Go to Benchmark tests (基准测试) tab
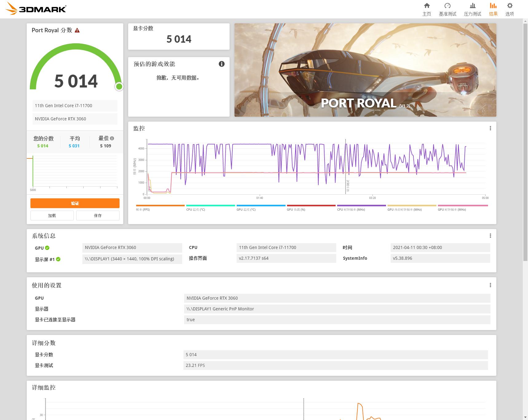Screen dimensions: 528x420 [x=447, y=9]
